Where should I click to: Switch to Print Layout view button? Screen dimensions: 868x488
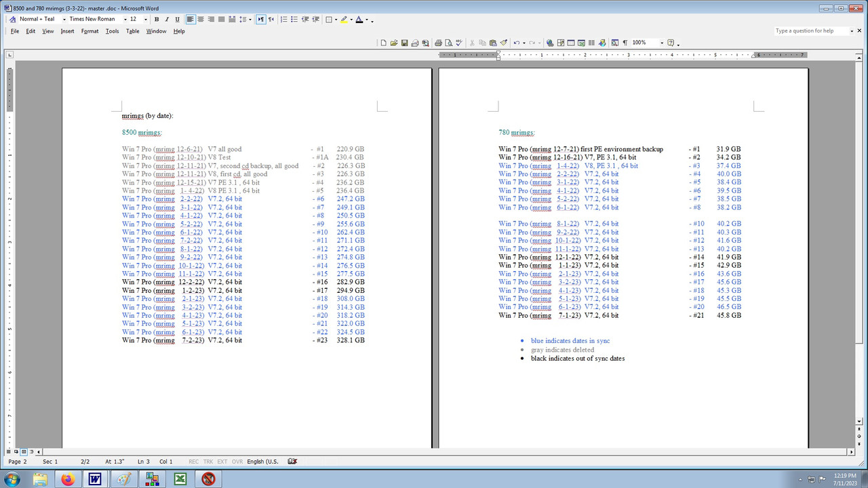[23, 451]
